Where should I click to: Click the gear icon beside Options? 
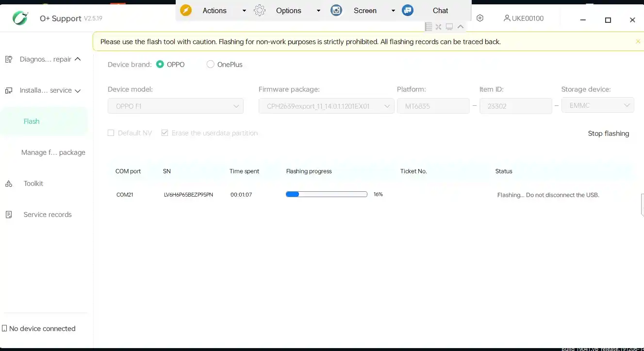tap(260, 10)
